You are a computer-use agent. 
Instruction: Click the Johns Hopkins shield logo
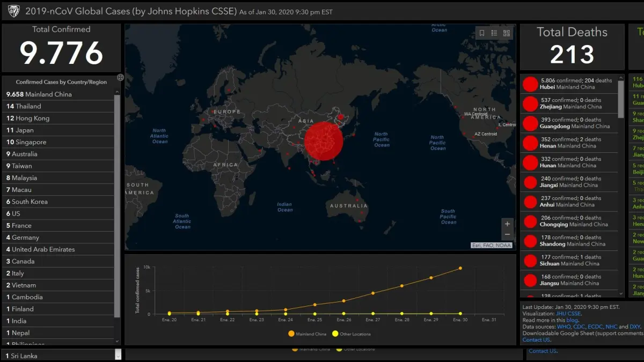coord(14,11)
